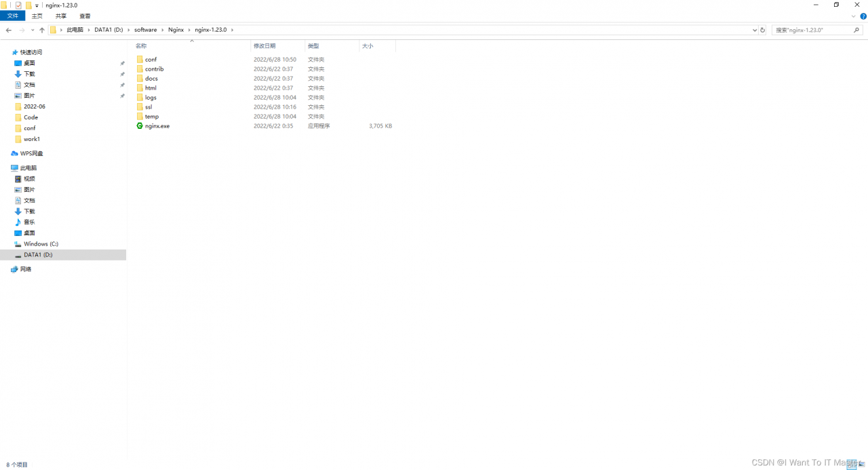Click the 3,705 KB size cell
The image size is (868, 470).
(x=380, y=126)
